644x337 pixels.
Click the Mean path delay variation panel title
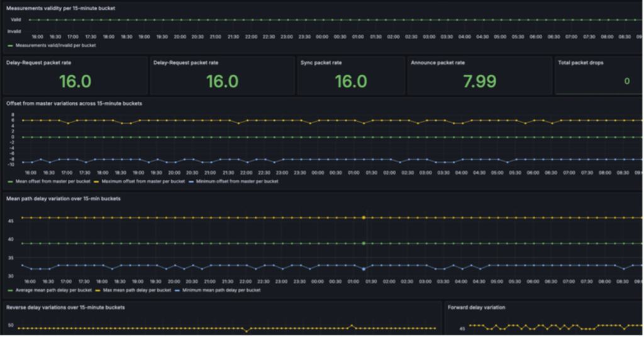pos(64,199)
